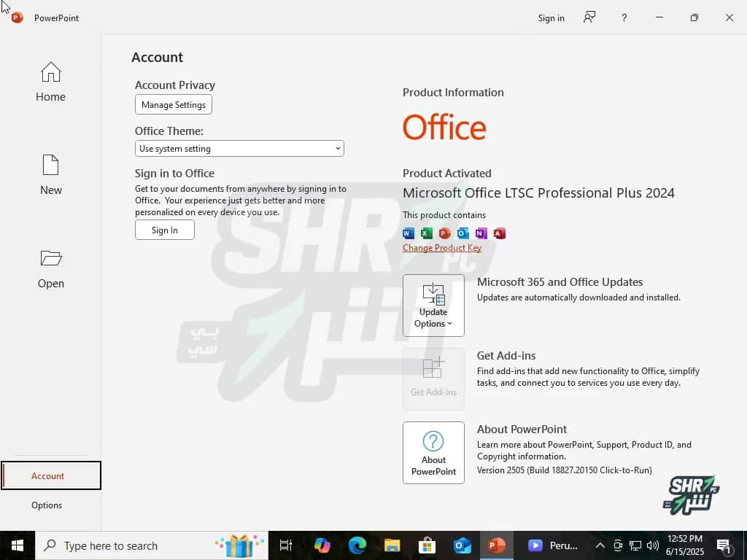747x560 pixels.
Task: Click the PowerPoint logo in the title bar
Action: (18, 18)
